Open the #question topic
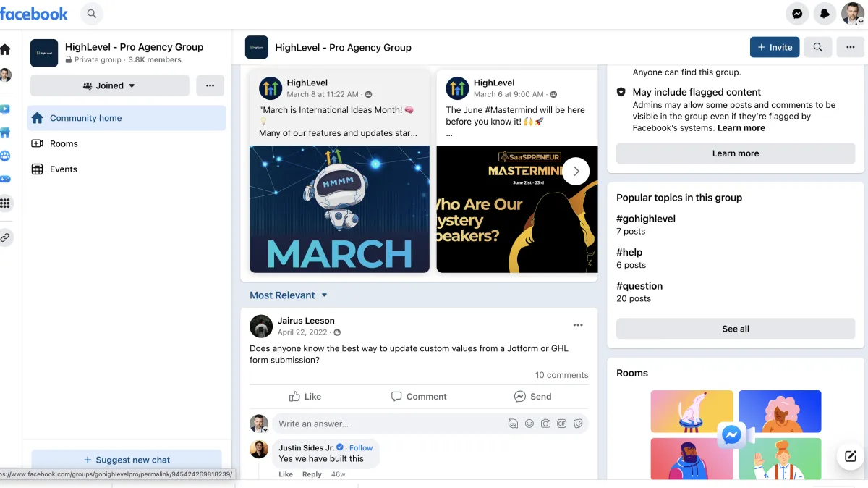 point(639,286)
